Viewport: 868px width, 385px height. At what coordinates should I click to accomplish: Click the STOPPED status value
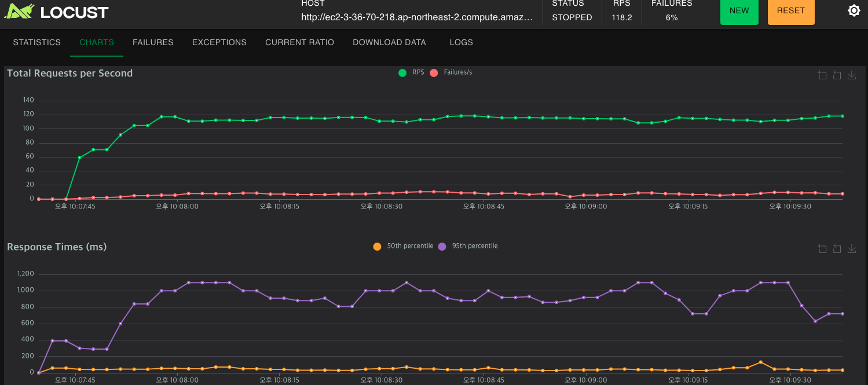click(572, 17)
